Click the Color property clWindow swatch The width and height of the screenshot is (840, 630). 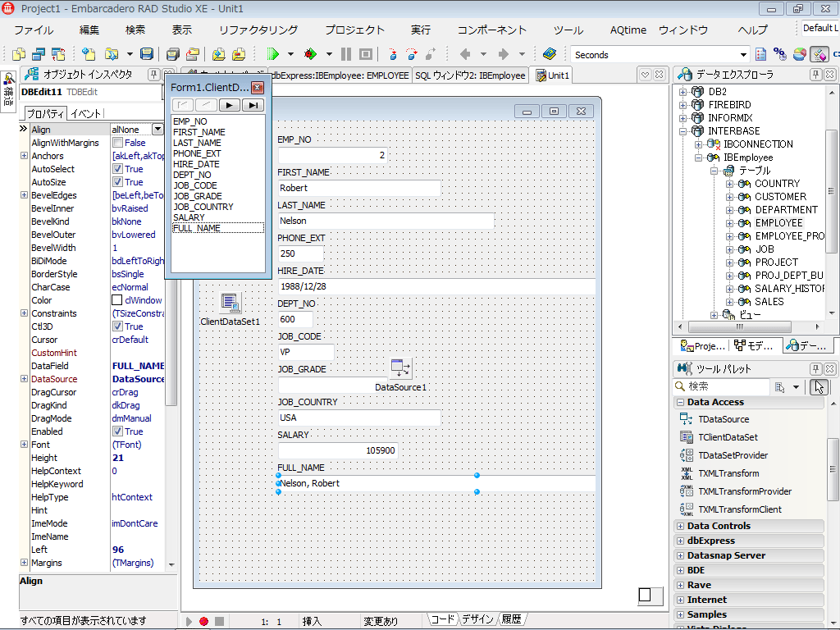[116, 300]
